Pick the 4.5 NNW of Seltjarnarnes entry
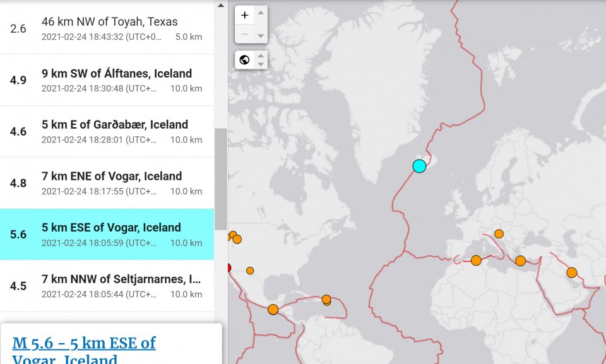This screenshot has width=606, height=364. [x=106, y=286]
